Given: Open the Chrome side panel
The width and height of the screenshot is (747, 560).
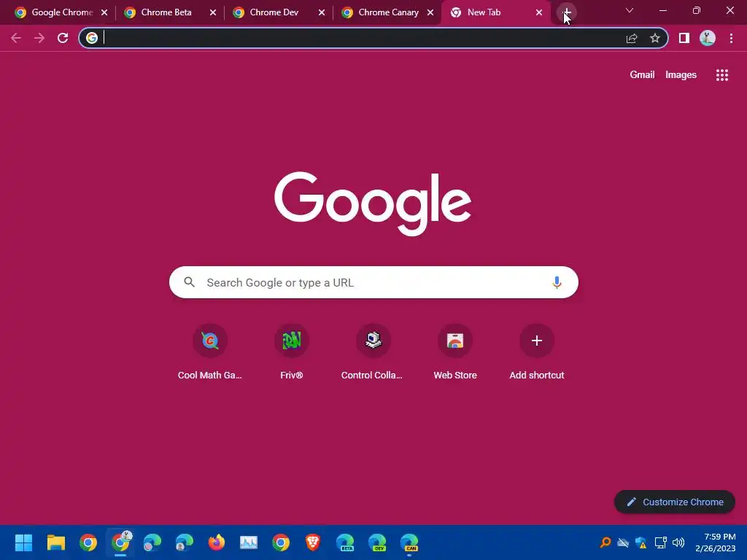Looking at the screenshot, I should 684,38.
